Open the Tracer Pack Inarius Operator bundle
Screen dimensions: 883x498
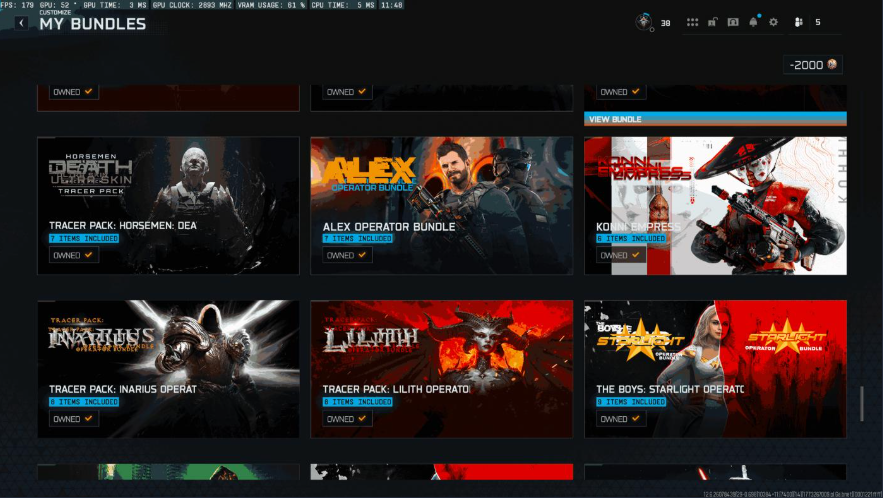pos(168,369)
